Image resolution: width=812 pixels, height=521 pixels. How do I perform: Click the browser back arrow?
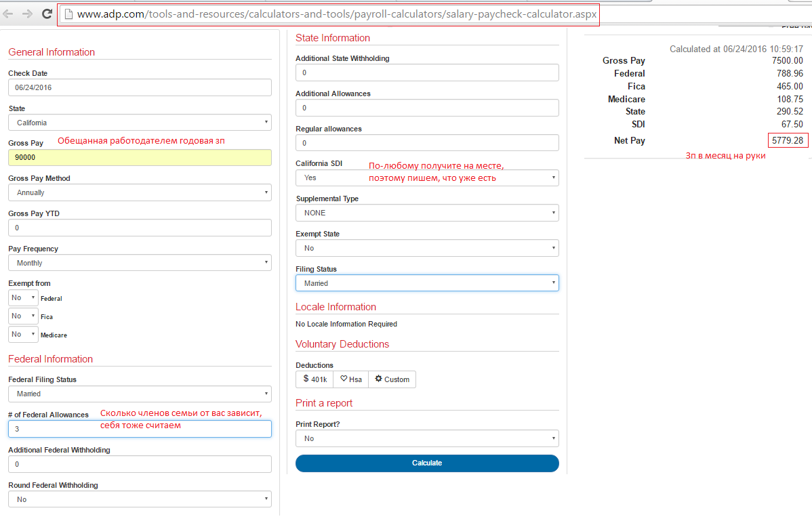point(8,14)
